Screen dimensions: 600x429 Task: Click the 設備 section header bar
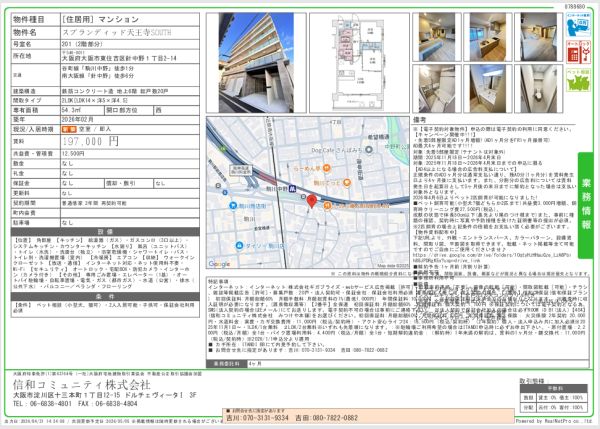pos(105,232)
